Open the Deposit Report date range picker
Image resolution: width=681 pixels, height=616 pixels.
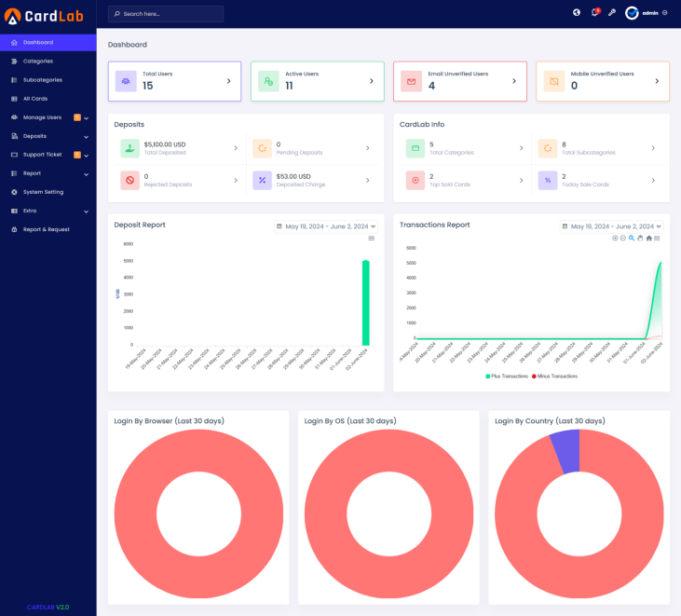tap(326, 226)
